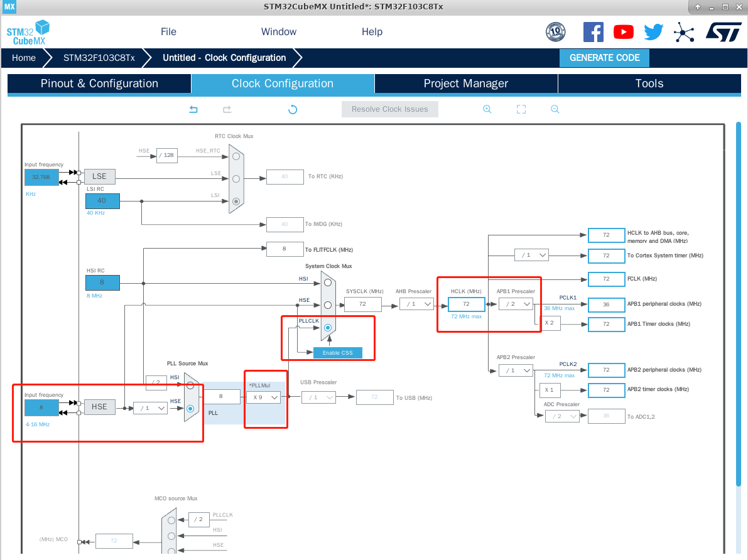This screenshot has height=560, width=748.
Task: Click the "72 MHz max" text under HCLK
Action: pyautogui.click(x=466, y=317)
